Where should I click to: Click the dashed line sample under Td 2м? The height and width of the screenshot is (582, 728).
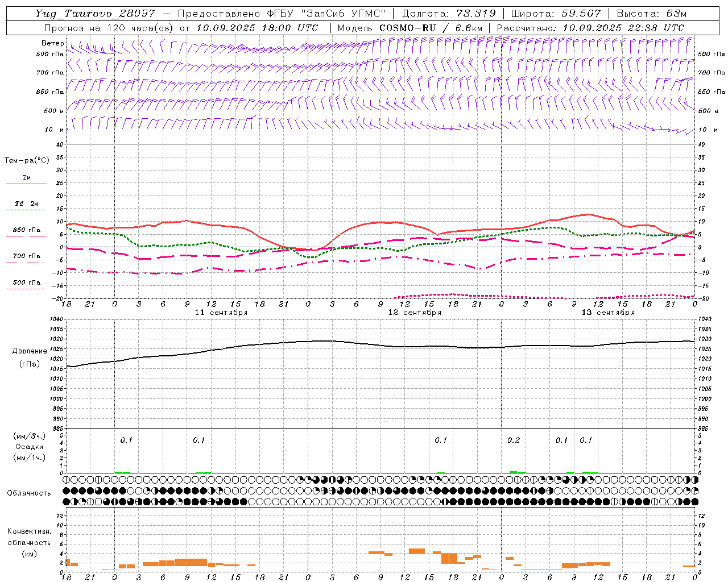tap(26, 210)
